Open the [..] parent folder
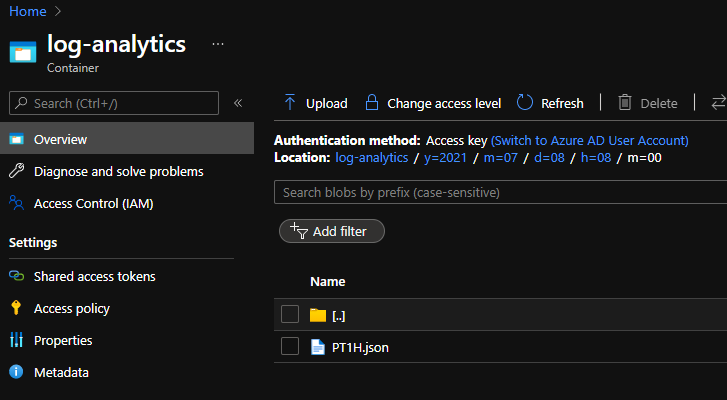The height and width of the screenshot is (400, 727). [338, 316]
